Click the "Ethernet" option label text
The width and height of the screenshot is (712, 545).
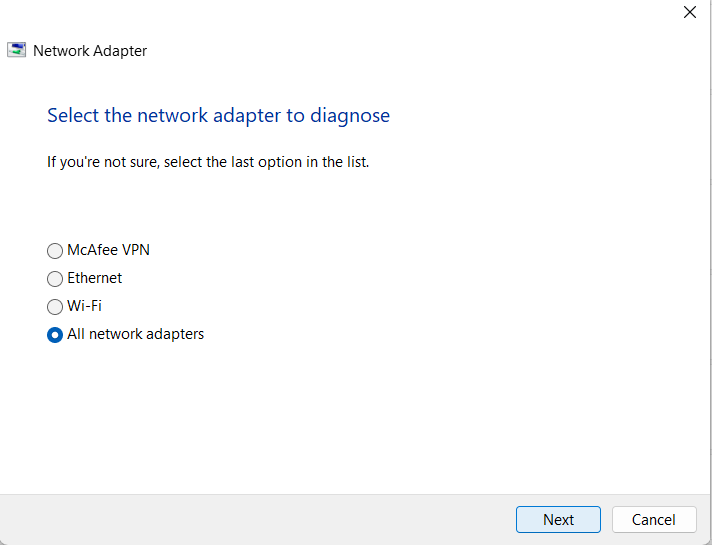pos(94,278)
